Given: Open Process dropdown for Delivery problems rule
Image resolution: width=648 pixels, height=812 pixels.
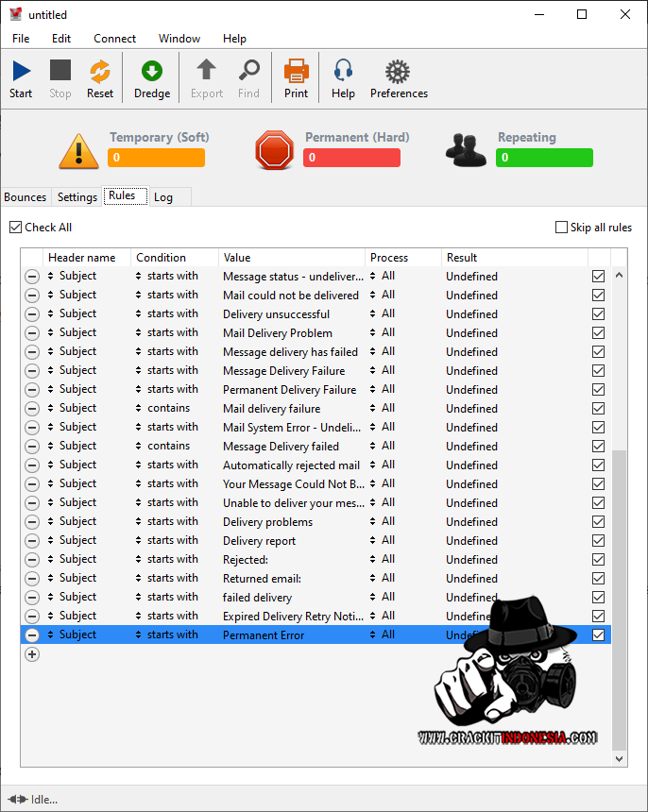Looking at the screenshot, I should (x=373, y=522).
